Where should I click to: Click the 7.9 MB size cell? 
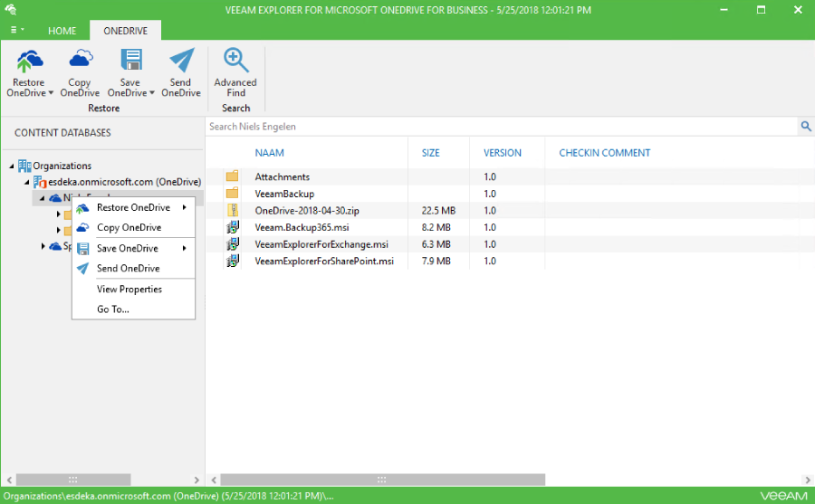(x=436, y=261)
